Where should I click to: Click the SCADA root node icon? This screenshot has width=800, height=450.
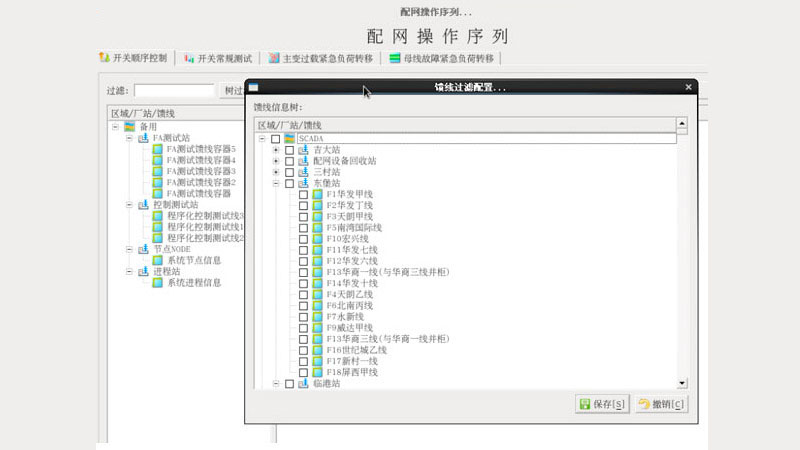click(290, 138)
